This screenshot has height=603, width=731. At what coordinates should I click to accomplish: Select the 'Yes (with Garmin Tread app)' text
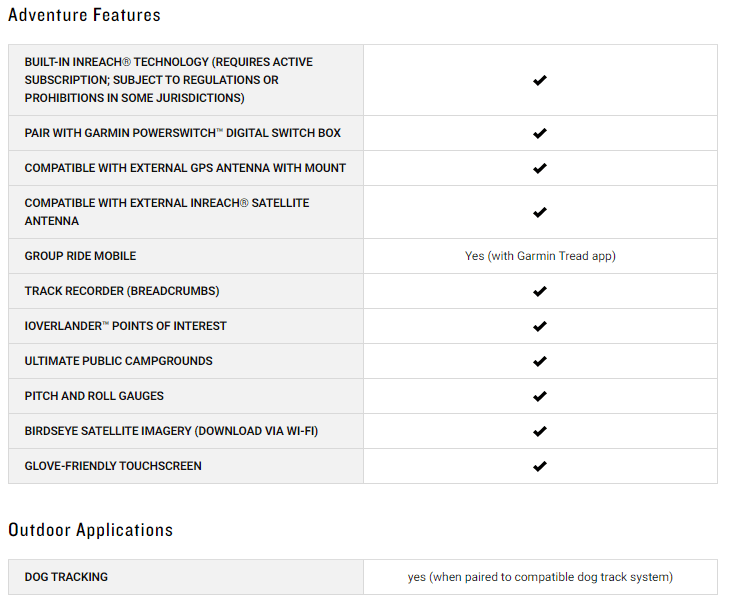coord(540,256)
